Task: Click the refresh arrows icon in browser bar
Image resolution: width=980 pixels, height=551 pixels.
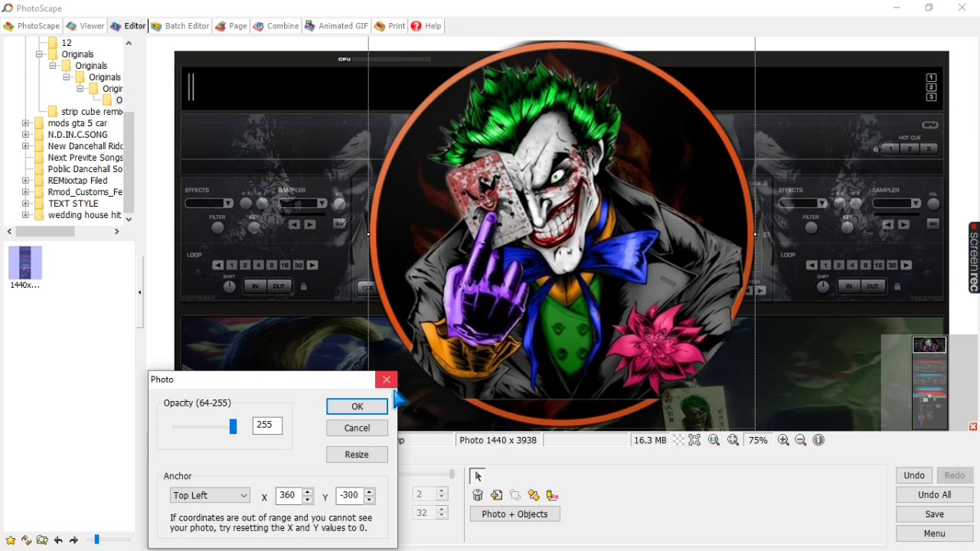Action: (x=26, y=540)
